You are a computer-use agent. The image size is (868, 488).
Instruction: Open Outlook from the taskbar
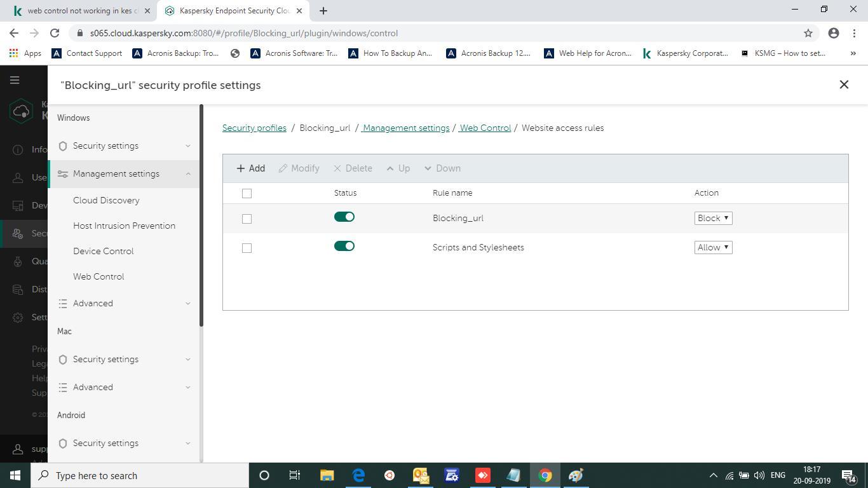[421, 475]
